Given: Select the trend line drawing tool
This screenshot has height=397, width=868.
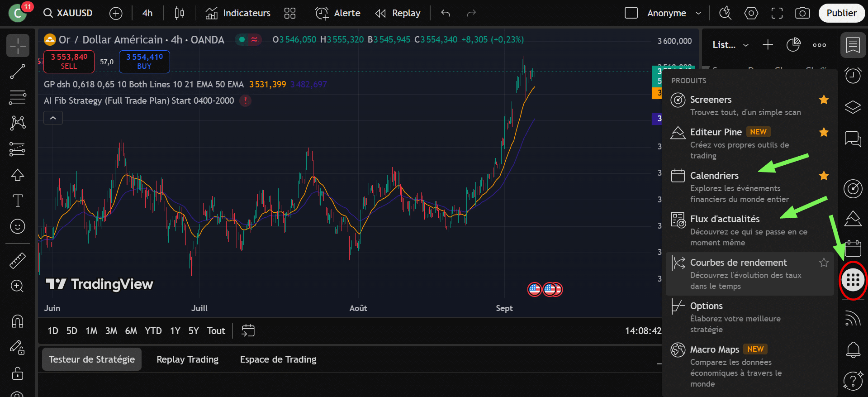Looking at the screenshot, I should tap(18, 72).
